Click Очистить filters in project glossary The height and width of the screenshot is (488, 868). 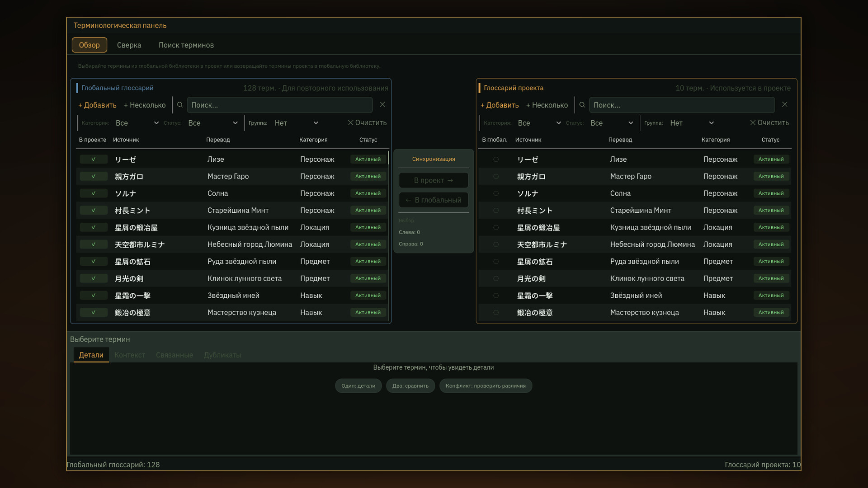769,123
